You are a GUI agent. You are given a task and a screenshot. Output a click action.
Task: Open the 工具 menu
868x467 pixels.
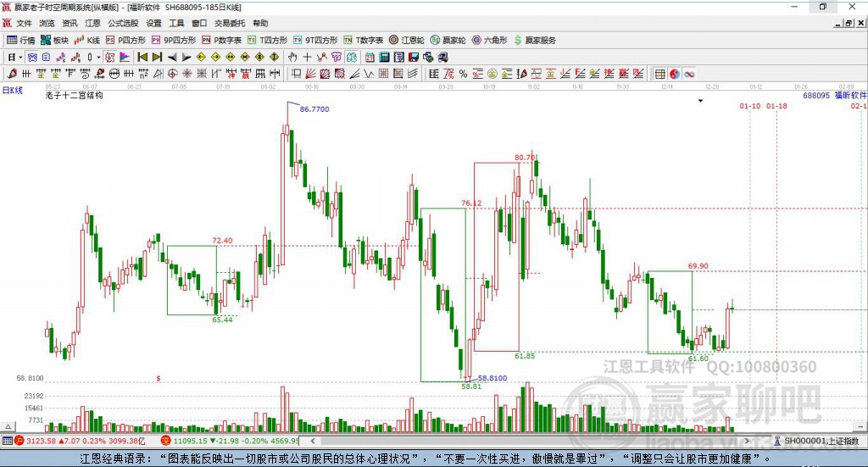pyautogui.click(x=176, y=23)
